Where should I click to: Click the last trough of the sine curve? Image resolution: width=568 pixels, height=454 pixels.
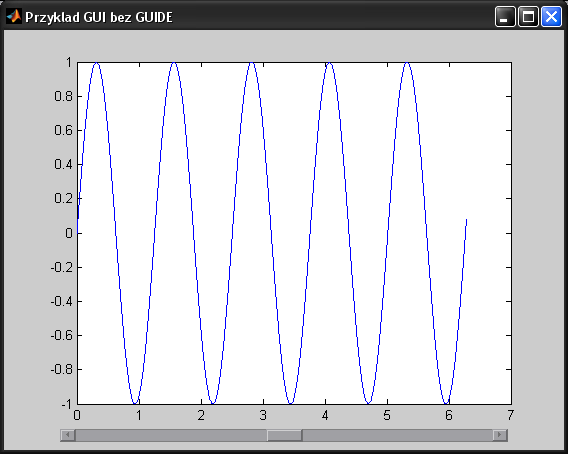(x=447, y=402)
